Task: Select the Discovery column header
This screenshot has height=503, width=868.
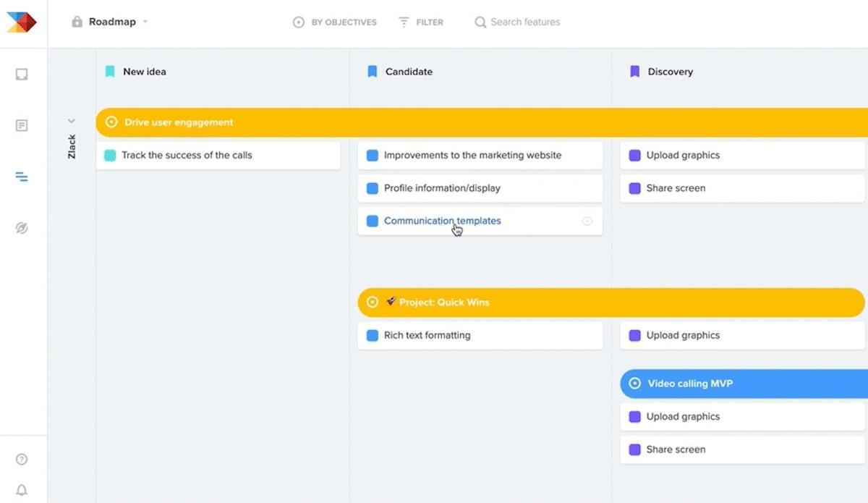Action: point(670,72)
